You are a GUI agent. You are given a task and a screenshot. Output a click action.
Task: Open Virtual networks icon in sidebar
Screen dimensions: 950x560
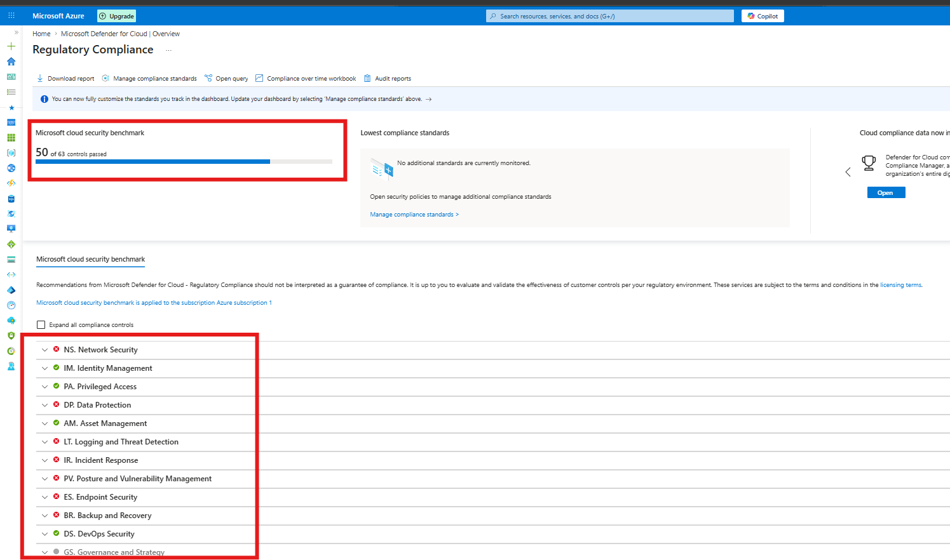[11, 274]
